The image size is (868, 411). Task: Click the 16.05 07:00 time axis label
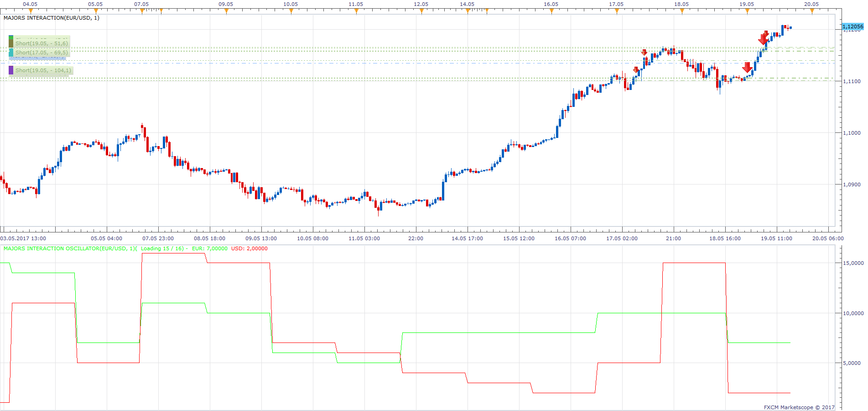570,238
